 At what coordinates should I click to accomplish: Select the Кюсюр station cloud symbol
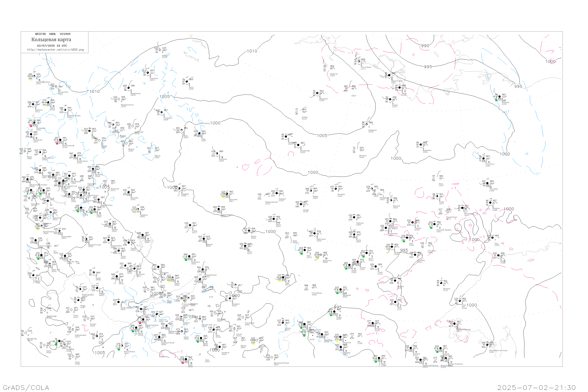390,99
